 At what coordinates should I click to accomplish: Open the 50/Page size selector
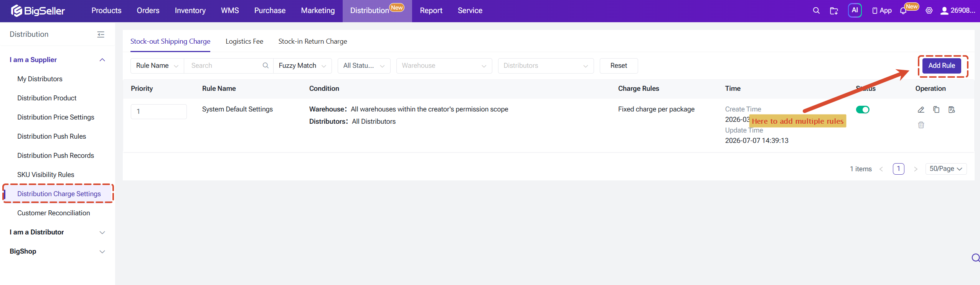946,169
